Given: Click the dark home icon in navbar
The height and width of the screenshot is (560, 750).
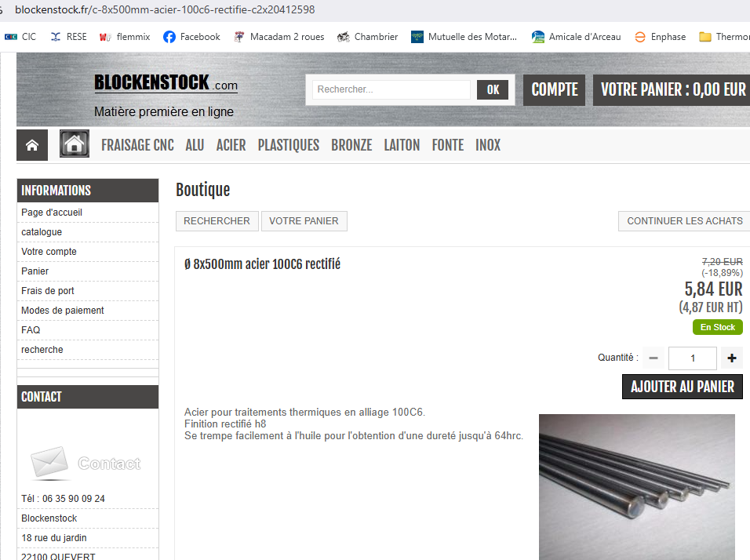Looking at the screenshot, I should click(x=32, y=145).
